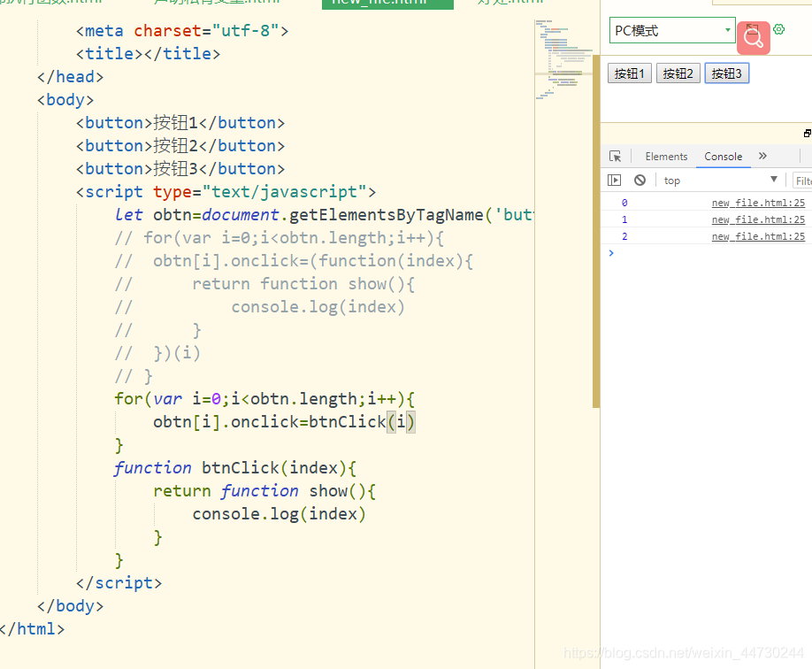Click the commented })(i) line
Viewport: 812px width, 669px height.
coord(157,353)
